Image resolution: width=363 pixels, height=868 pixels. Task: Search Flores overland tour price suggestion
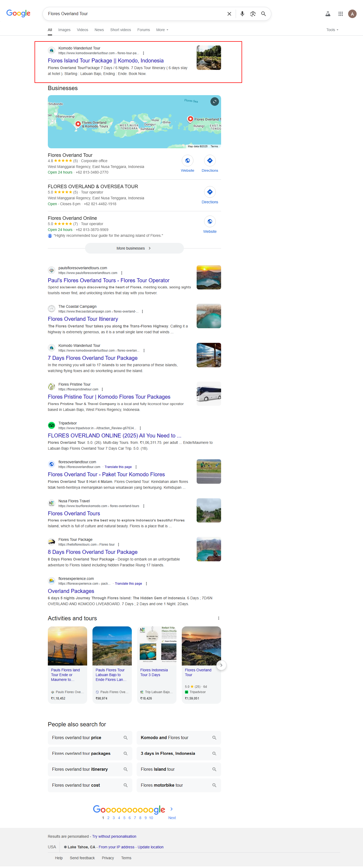[90, 737]
